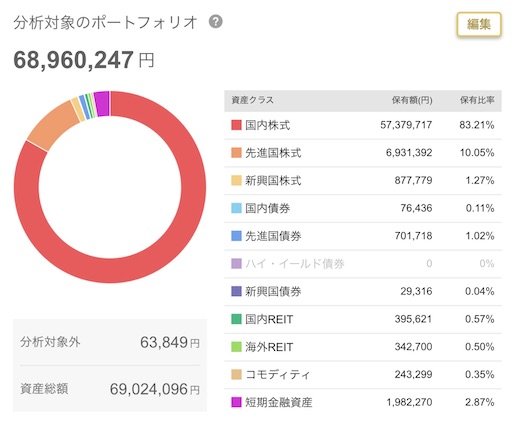Click the 資産クラス column header
The image size is (512, 423).
[252, 100]
